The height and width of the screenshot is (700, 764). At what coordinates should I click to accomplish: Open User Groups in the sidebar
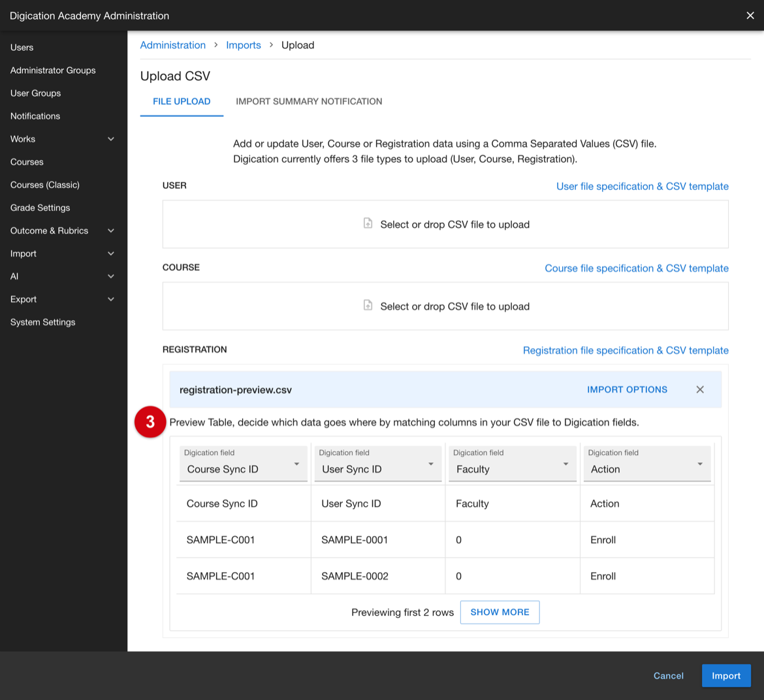(35, 93)
